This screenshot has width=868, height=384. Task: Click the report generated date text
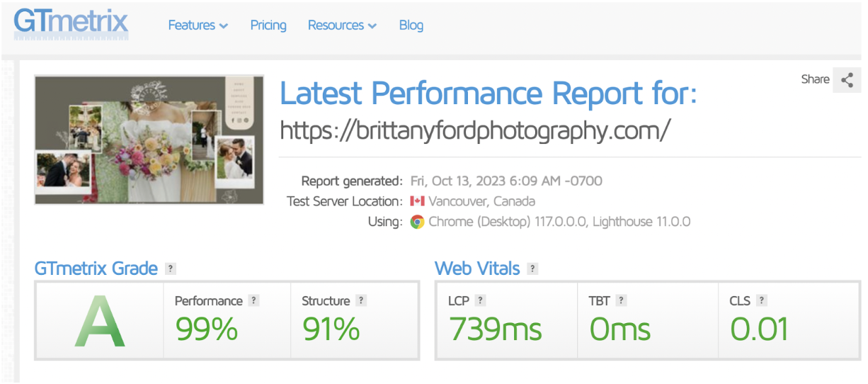tap(506, 181)
